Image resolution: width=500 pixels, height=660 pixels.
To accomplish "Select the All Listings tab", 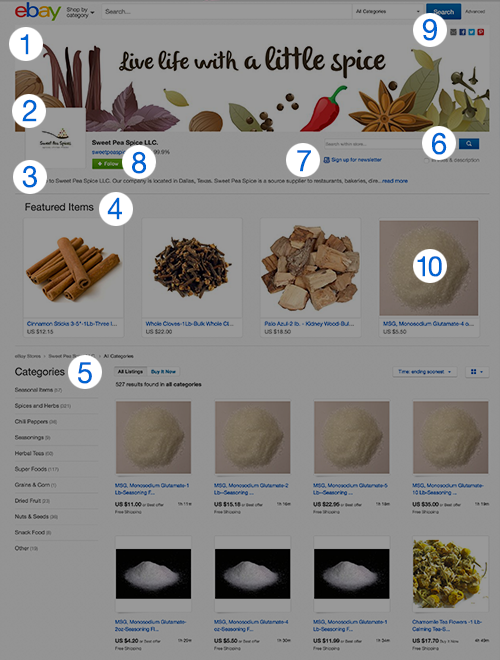I will click(130, 372).
